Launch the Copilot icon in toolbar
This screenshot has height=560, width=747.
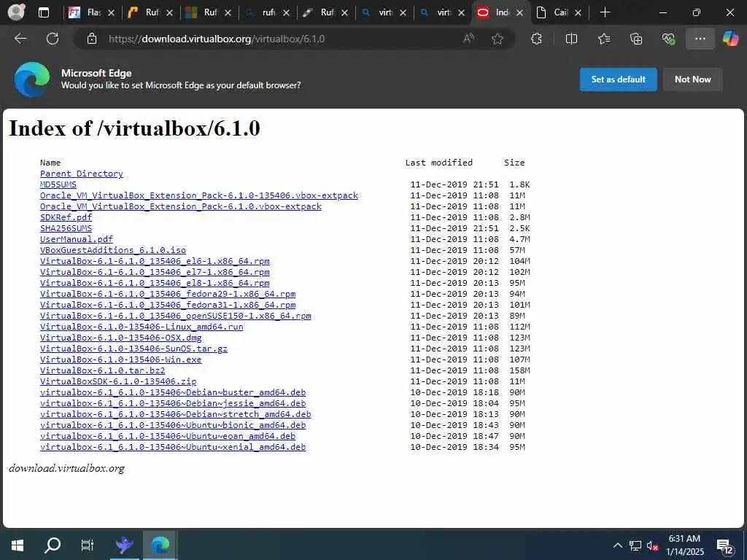tap(730, 39)
